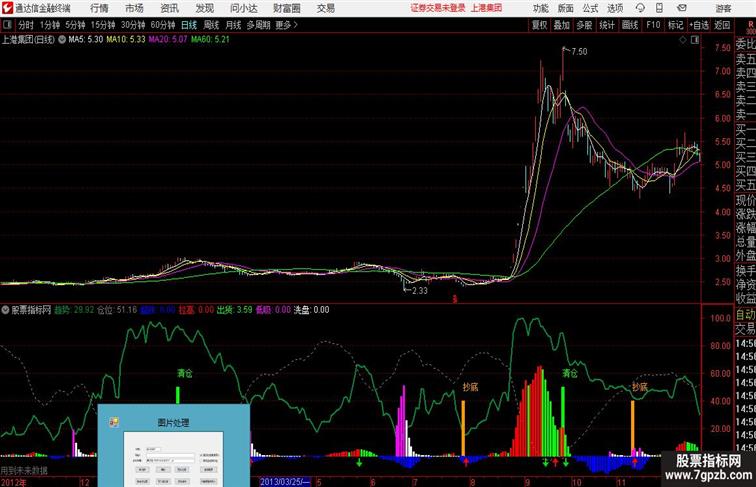Click the 多股 toolbar button
The image size is (756, 487).
(584, 25)
